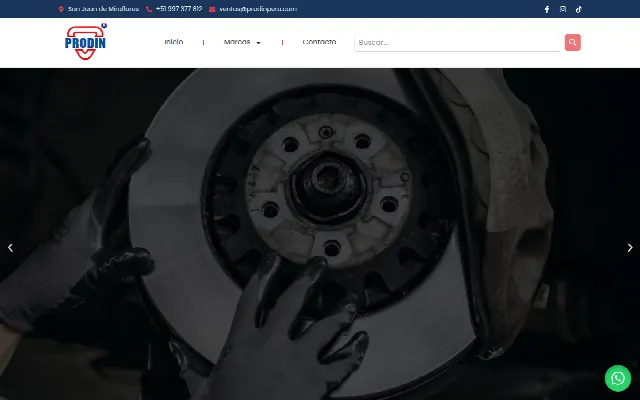The width and height of the screenshot is (640, 400).
Task: Click the ventas email address link
Action: [x=258, y=9]
